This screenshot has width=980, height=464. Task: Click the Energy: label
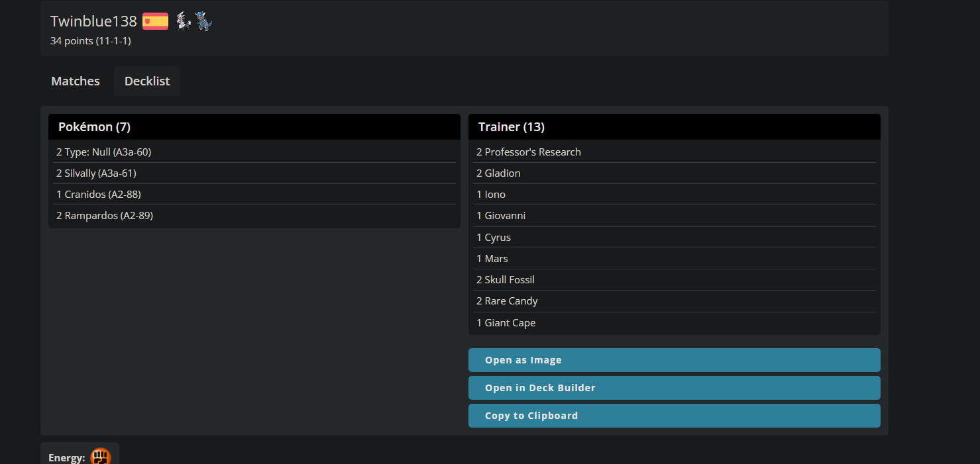coord(67,458)
